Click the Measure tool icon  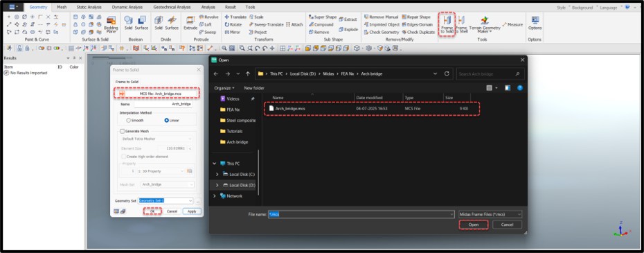pyautogui.click(x=505, y=25)
